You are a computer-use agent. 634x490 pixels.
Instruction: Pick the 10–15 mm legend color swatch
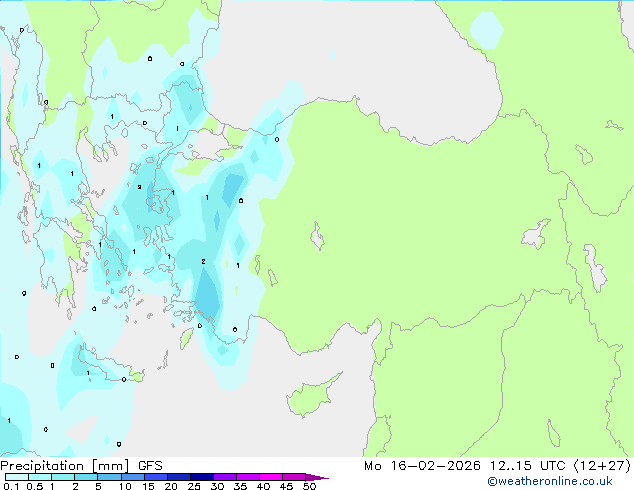point(132,477)
